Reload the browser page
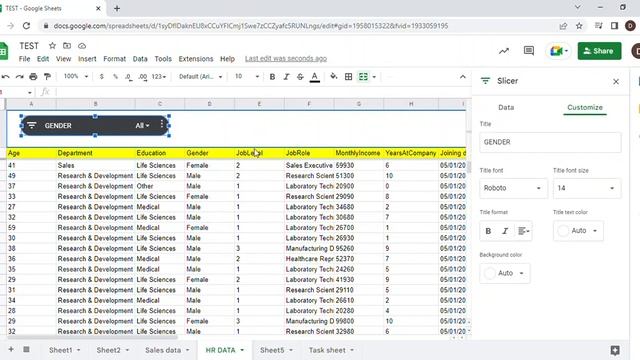Viewport: 640px width, 360px height. point(26,26)
